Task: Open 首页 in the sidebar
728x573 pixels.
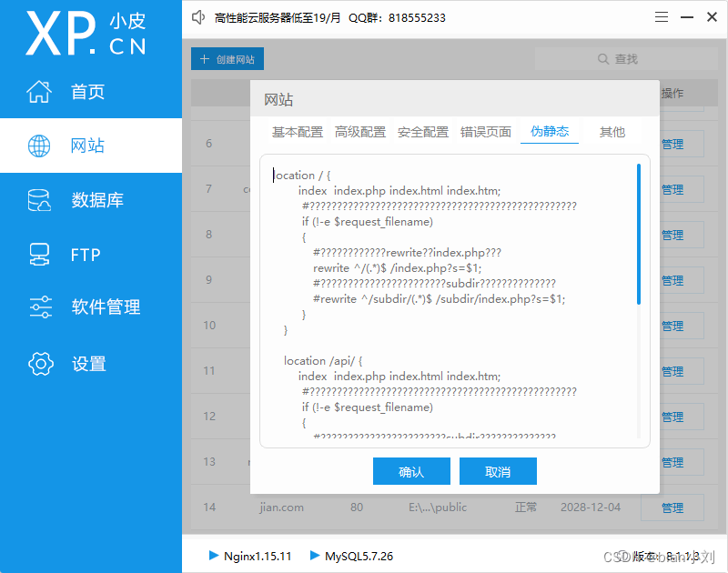Action: pyautogui.click(x=87, y=91)
